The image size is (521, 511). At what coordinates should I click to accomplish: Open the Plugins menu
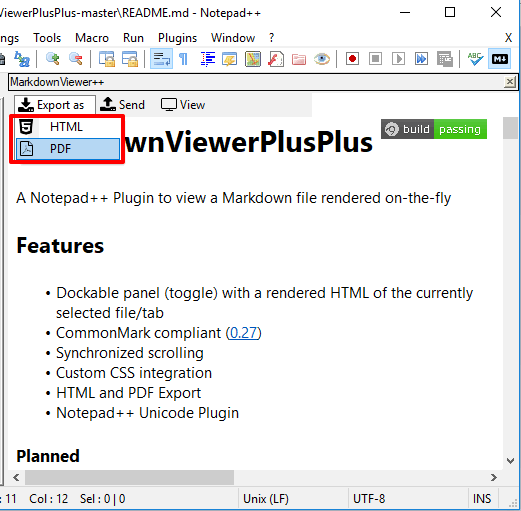[x=177, y=38]
